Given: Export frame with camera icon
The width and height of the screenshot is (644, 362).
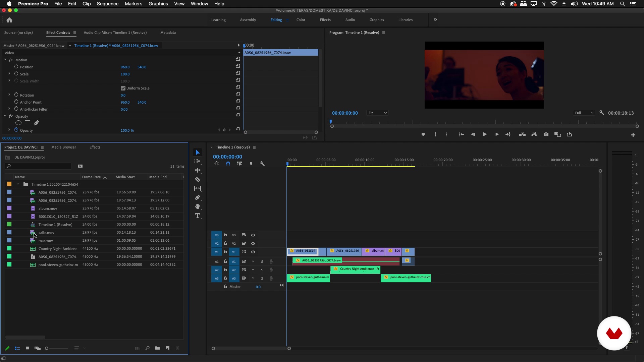Looking at the screenshot, I should coord(546,134).
